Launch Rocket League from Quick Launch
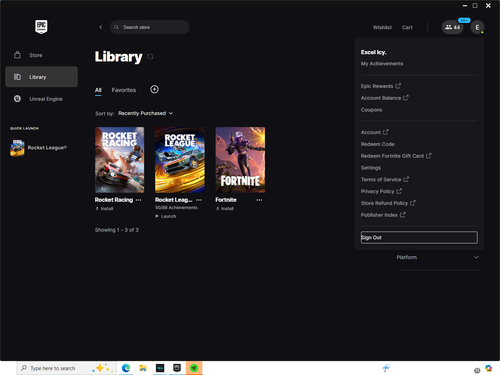Image resolution: width=500 pixels, height=375 pixels. tap(39, 148)
